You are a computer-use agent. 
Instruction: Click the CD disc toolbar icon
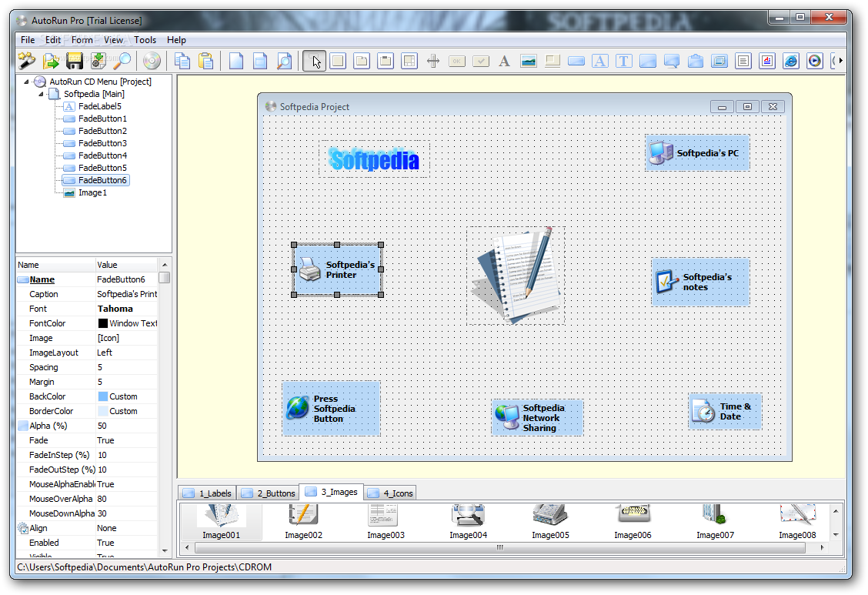[151, 60]
